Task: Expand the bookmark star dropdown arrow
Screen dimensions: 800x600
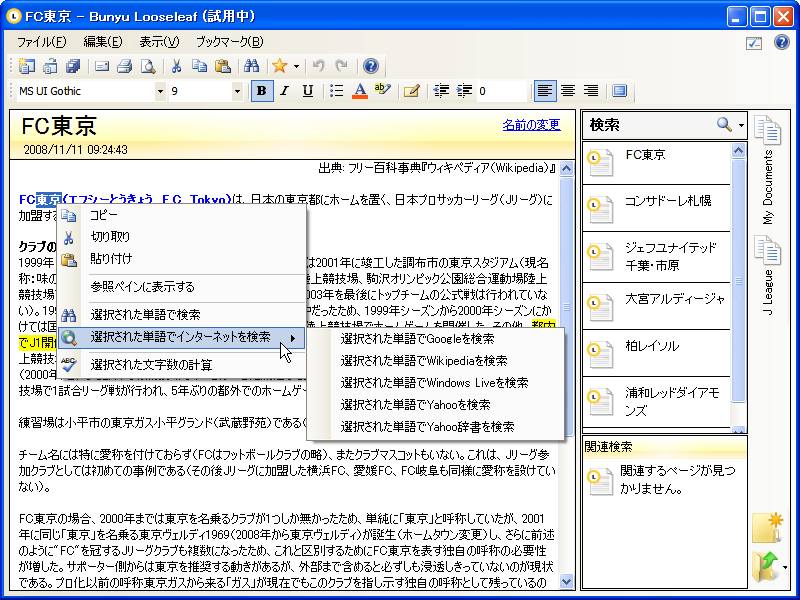Action: [296, 66]
